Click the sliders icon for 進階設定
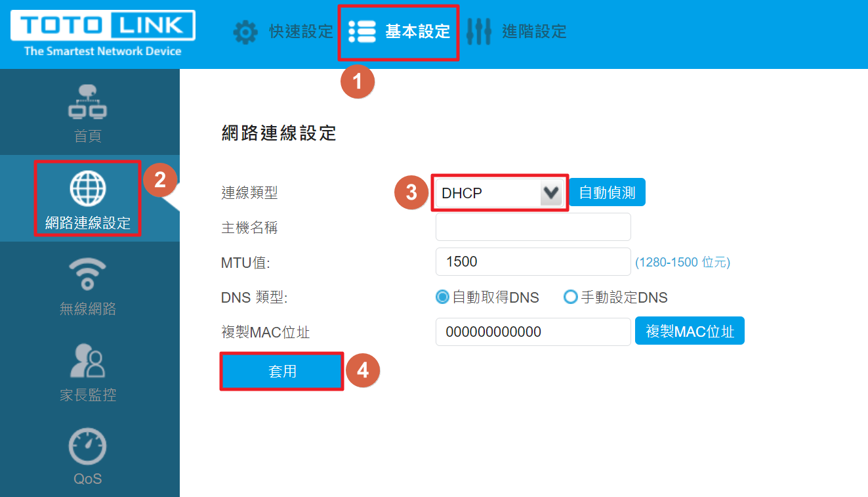The width and height of the screenshot is (868, 497). point(479,32)
